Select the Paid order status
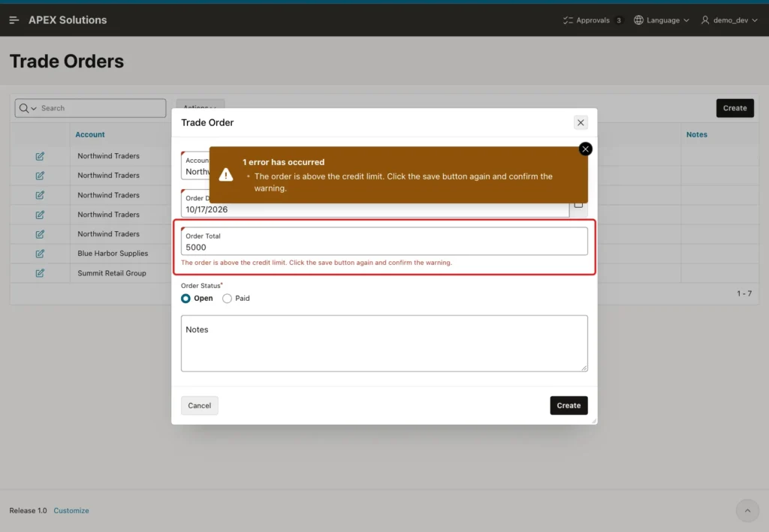Image resolution: width=769 pixels, height=532 pixels. (236, 299)
